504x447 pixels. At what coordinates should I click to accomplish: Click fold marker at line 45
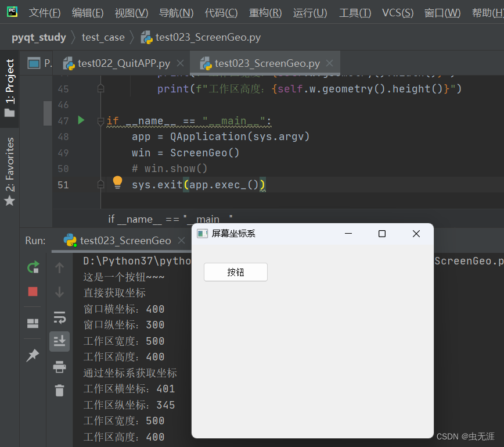point(100,88)
